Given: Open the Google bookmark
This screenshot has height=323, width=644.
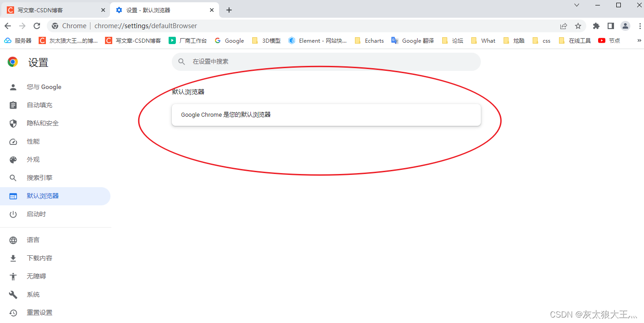Looking at the screenshot, I should (230, 40).
